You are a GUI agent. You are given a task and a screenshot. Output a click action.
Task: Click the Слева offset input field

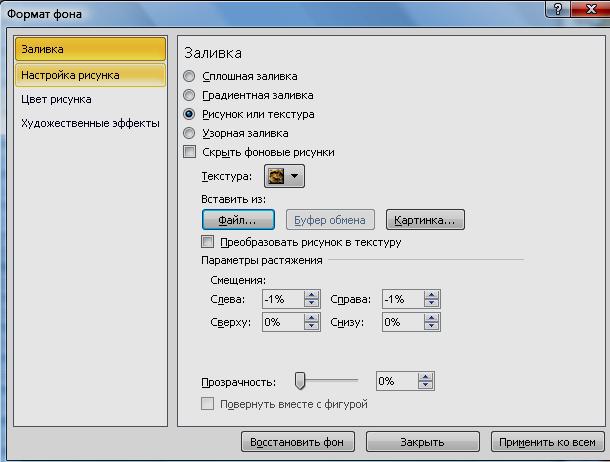point(283,299)
